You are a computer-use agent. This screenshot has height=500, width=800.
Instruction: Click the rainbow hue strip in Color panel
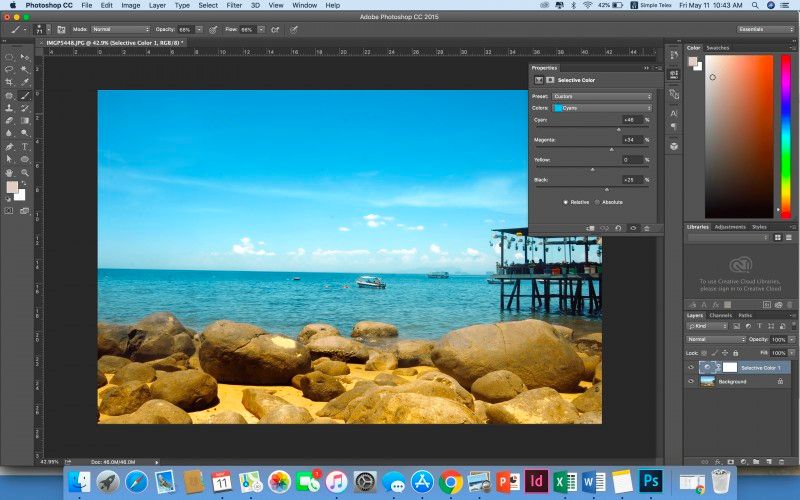[786, 136]
